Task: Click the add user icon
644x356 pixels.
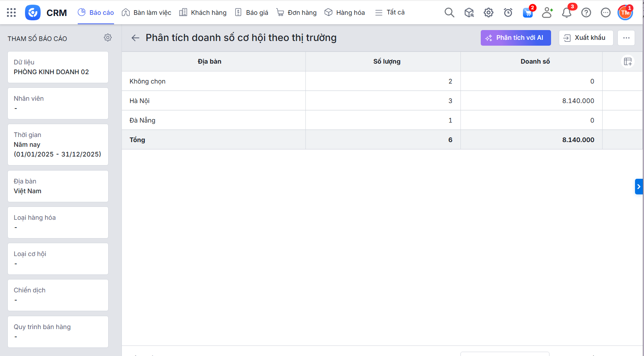Action: pyautogui.click(x=547, y=12)
